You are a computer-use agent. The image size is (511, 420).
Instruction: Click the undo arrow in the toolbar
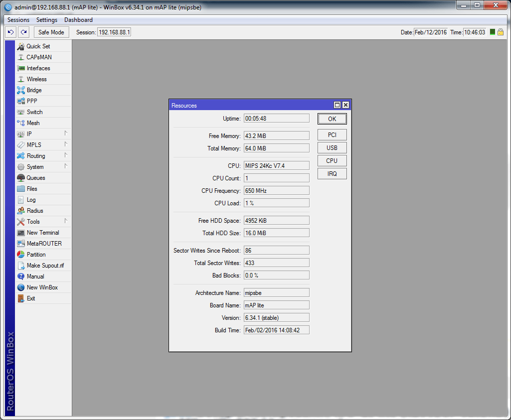10,32
